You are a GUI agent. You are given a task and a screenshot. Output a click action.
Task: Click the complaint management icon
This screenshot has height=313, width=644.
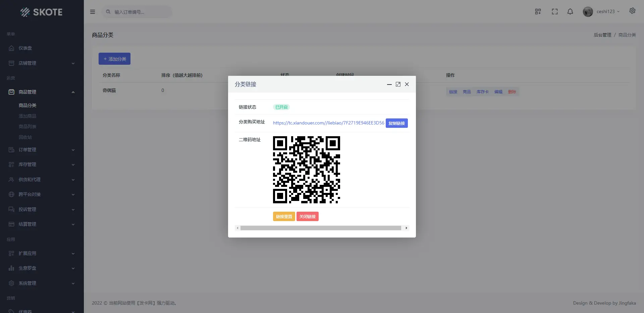pos(11,209)
